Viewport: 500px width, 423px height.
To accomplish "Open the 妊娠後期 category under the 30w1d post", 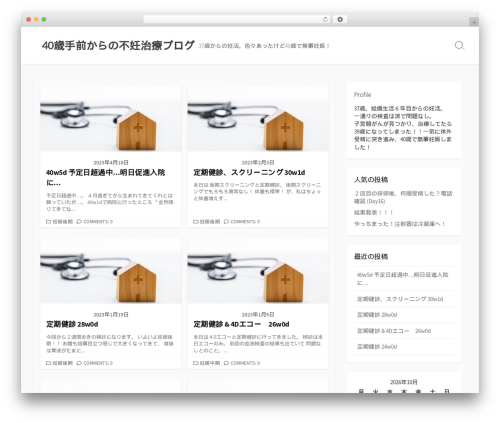I will tap(210, 222).
